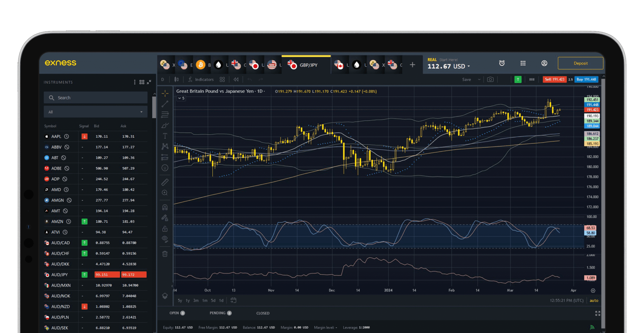This screenshot has width=644, height=333.
Task: Toggle auto scaling on the price axis
Action: click(594, 300)
